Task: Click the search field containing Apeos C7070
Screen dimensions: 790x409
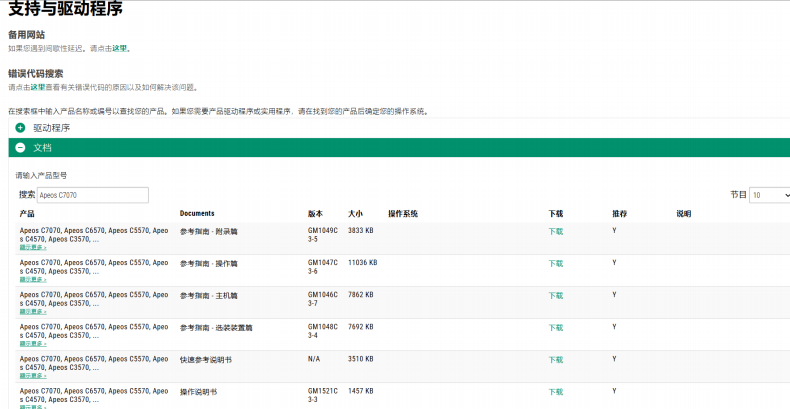Action: (x=93, y=195)
